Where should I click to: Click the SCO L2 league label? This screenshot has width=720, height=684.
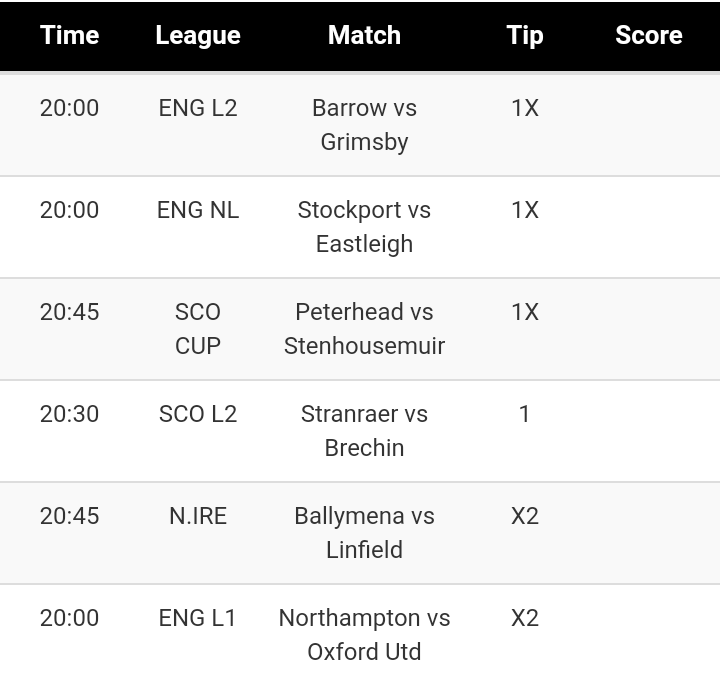198,414
